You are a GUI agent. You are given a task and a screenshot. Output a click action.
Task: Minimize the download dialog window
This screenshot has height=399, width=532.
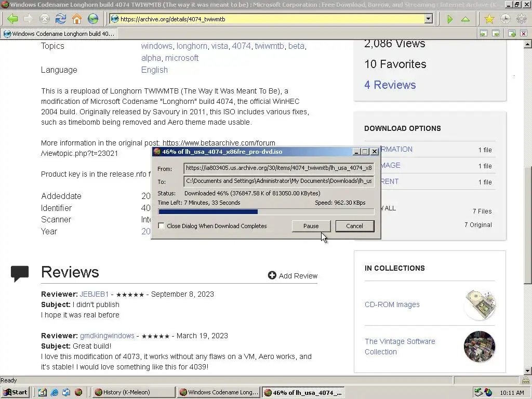pyautogui.click(x=356, y=152)
